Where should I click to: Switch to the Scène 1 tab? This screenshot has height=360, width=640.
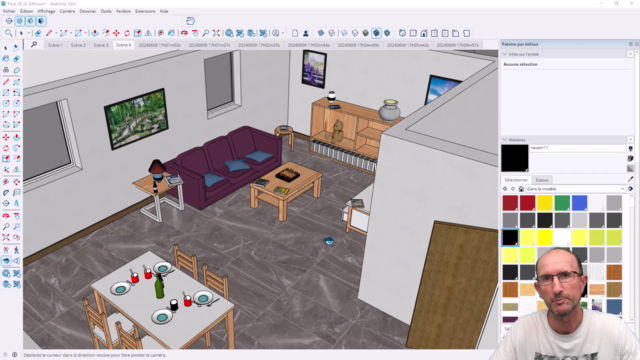click(55, 45)
